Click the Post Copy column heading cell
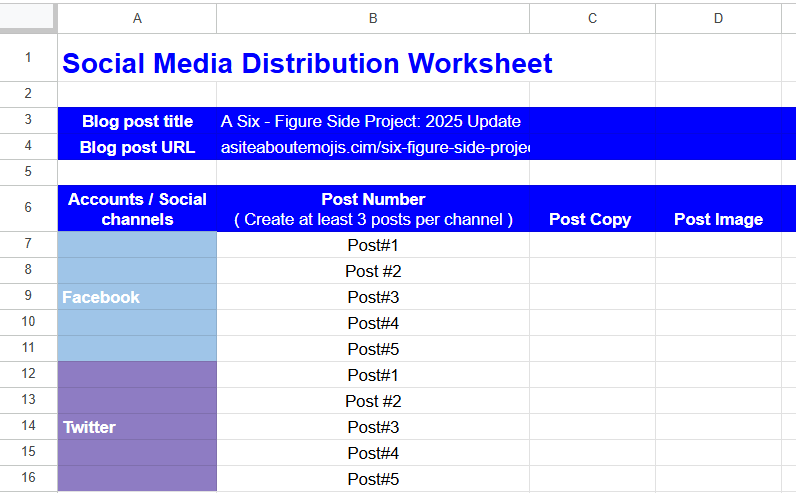The image size is (796, 493). pyautogui.click(x=592, y=219)
